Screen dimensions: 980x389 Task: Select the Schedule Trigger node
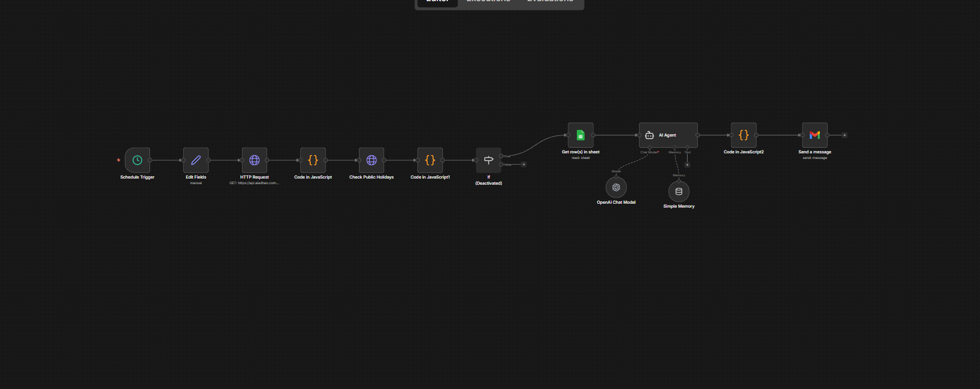click(137, 160)
